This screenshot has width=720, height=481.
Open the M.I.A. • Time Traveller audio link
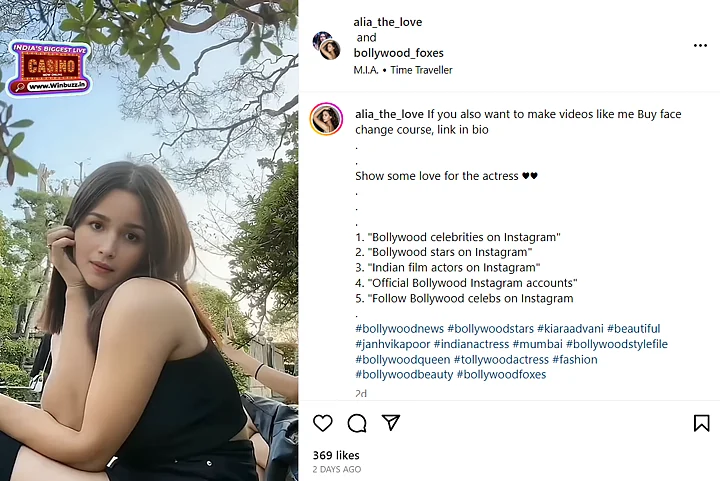tap(403, 70)
